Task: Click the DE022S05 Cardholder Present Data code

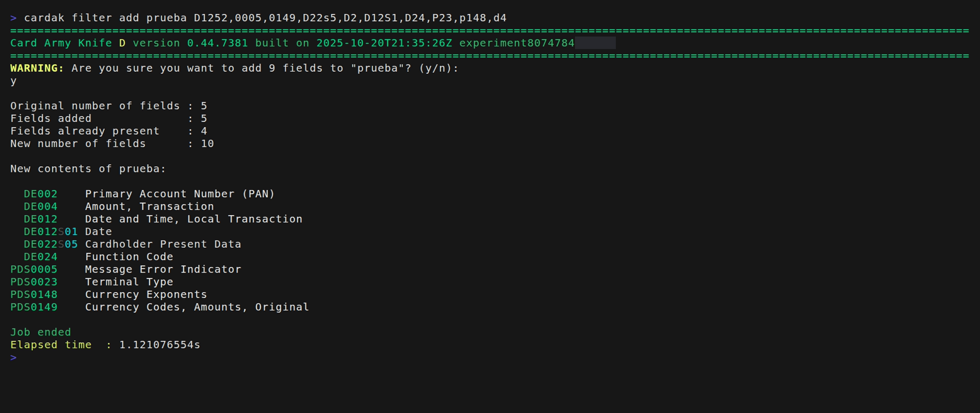Action: click(x=51, y=244)
